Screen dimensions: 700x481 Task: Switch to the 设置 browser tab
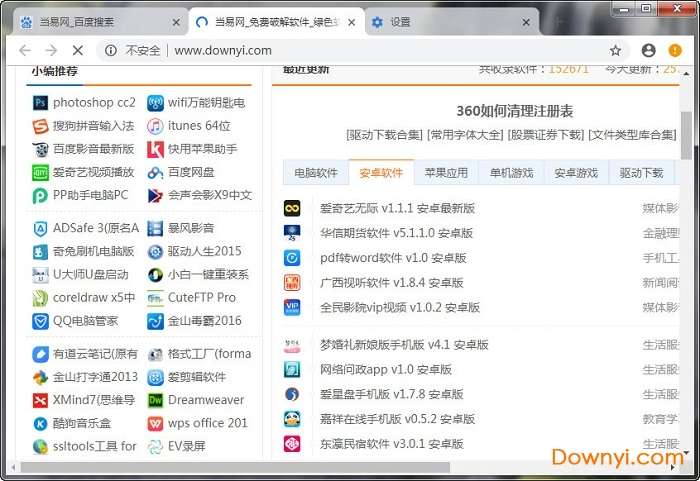coord(452,22)
